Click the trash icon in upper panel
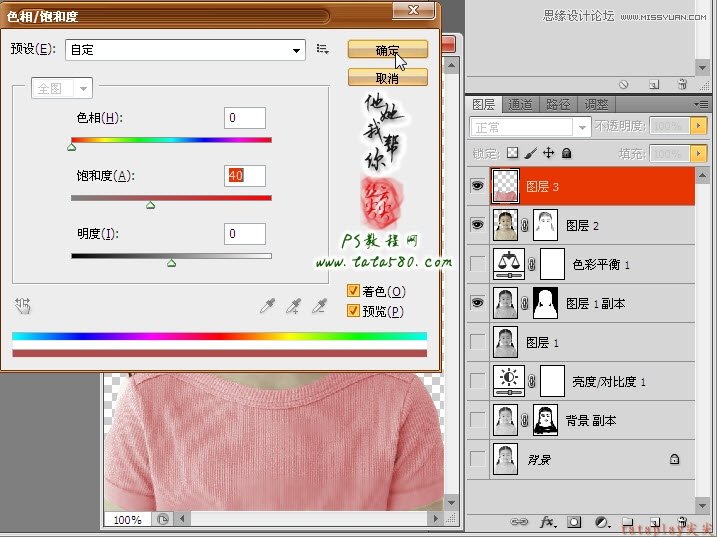This screenshot has width=717, height=537. [682, 84]
